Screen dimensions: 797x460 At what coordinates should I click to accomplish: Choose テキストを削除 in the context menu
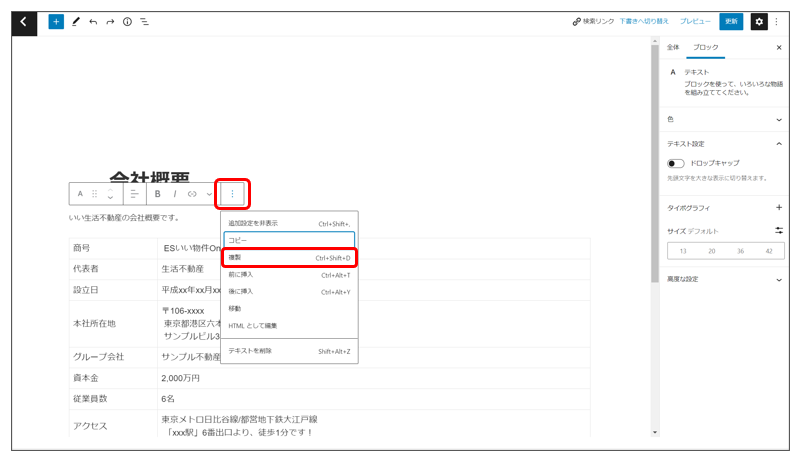(250, 351)
